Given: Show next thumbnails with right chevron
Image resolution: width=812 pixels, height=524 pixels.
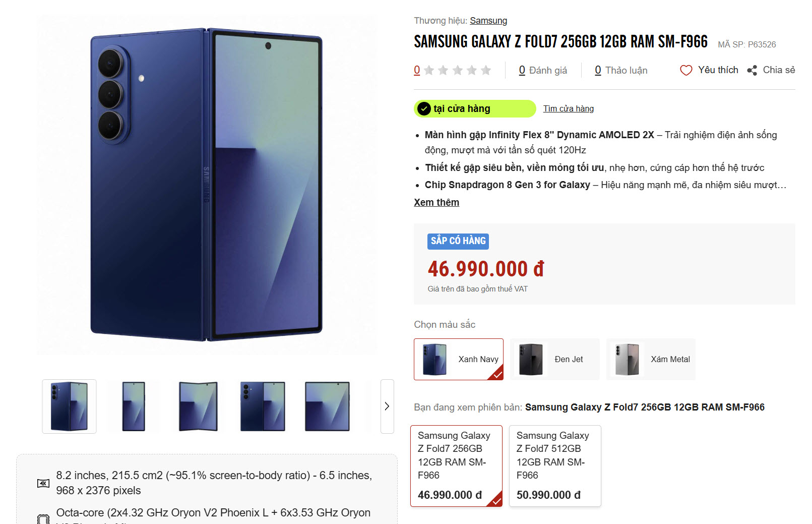Looking at the screenshot, I should 387,406.
